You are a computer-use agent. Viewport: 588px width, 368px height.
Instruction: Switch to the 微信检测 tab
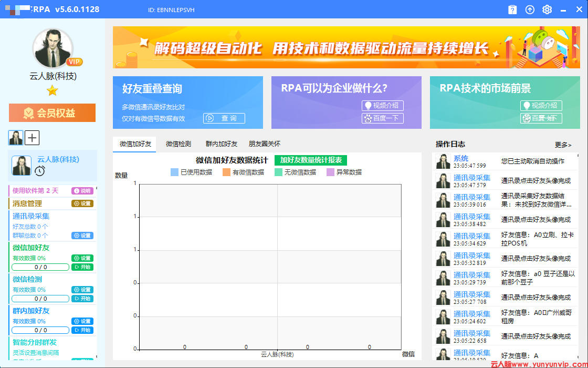click(178, 144)
